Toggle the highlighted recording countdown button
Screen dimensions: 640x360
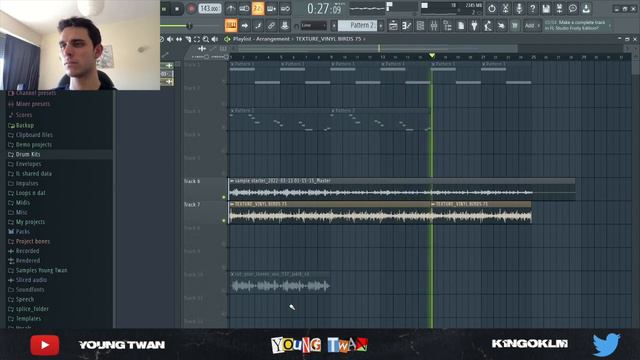coord(258,9)
